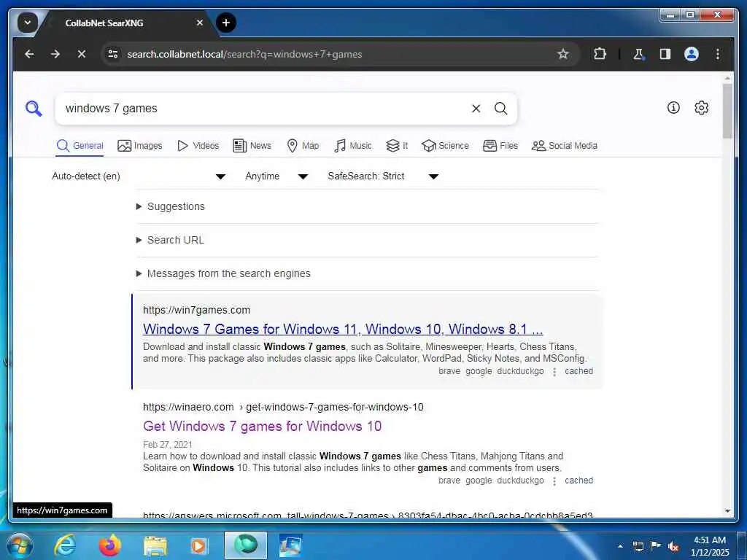
Task: Submit search with magnifier button
Action: (x=500, y=109)
